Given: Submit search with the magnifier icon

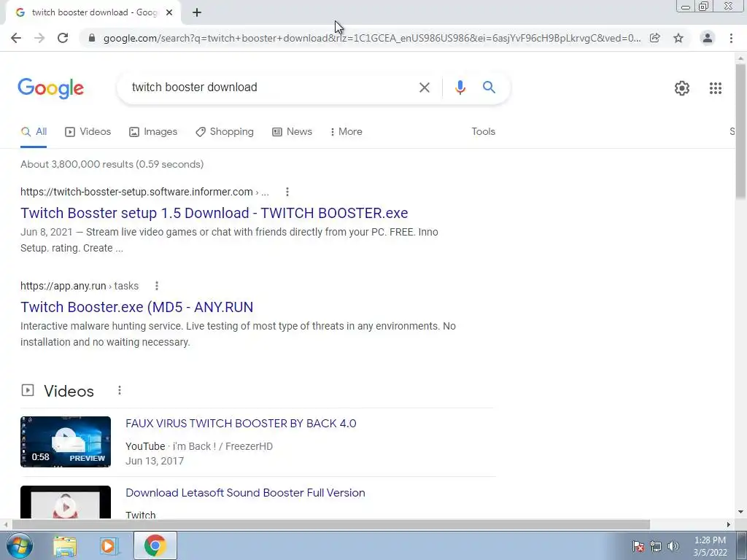Looking at the screenshot, I should tap(489, 87).
